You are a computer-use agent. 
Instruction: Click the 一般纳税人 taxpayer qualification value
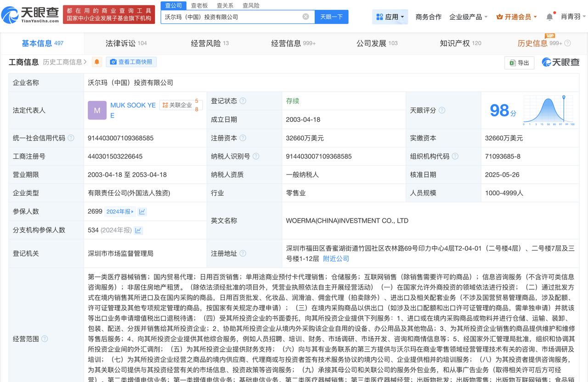(x=302, y=174)
